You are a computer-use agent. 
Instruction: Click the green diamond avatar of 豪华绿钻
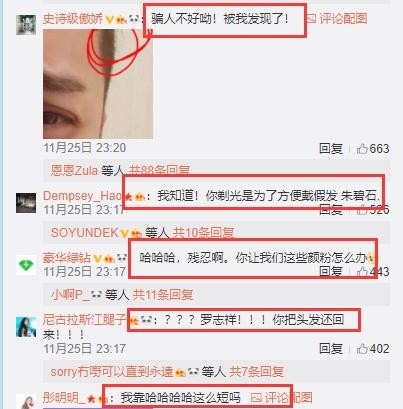[26, 265]
